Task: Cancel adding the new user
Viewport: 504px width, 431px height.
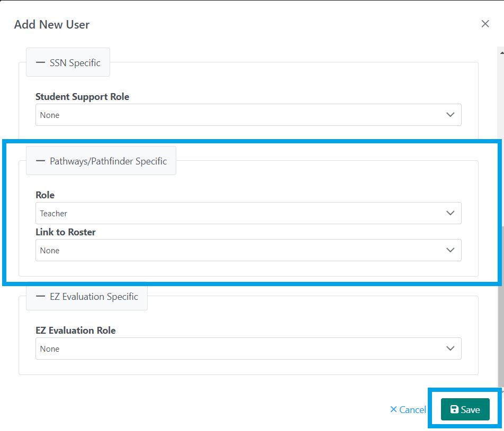Action: click(x=408, y=409)
